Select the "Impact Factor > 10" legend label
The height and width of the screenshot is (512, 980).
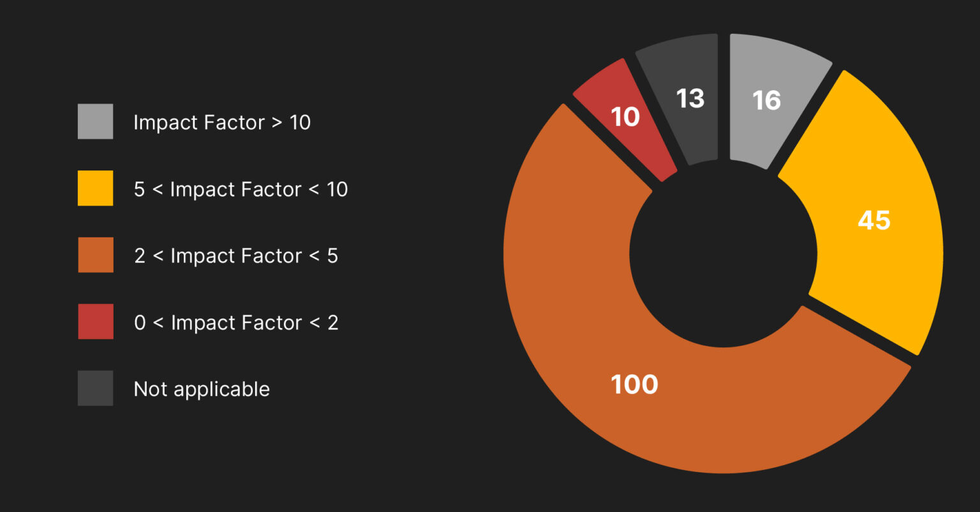(222, 122)
